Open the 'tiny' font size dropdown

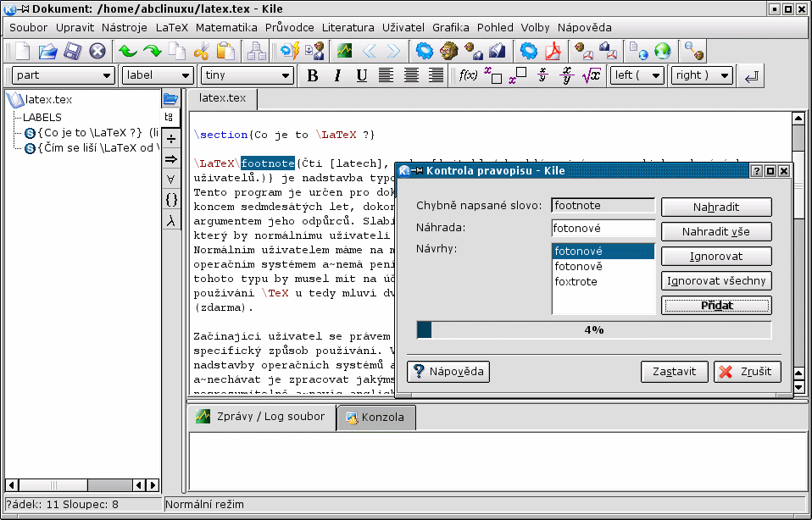pos(247,75)
